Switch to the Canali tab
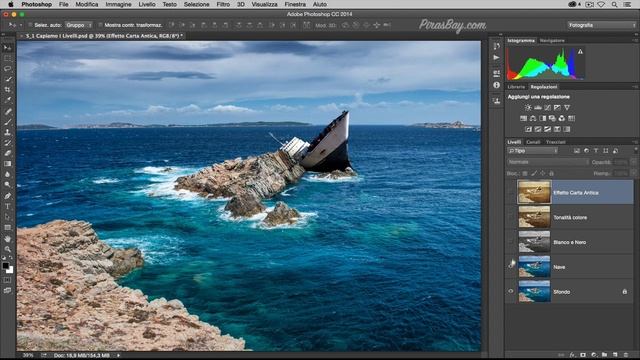This screenshot has width=640, height=360. click(533, 142)
